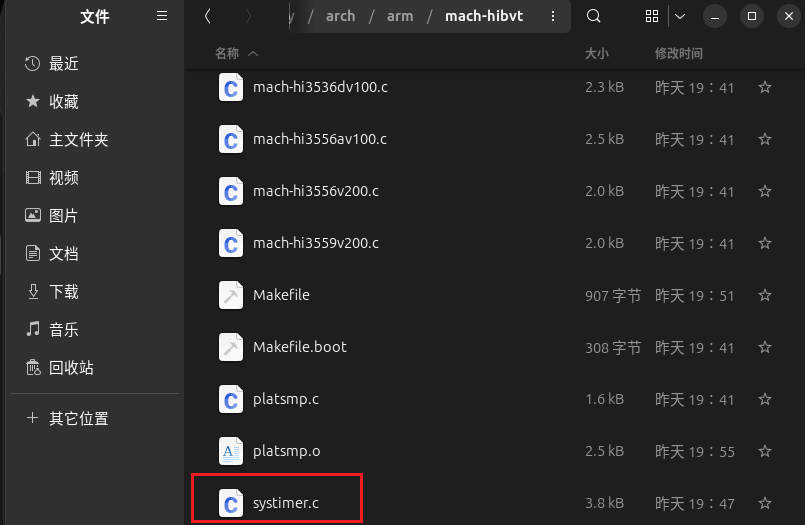
Task: Click the search magnifier icon
Action: pyautogui.click(x=594, y=16)
